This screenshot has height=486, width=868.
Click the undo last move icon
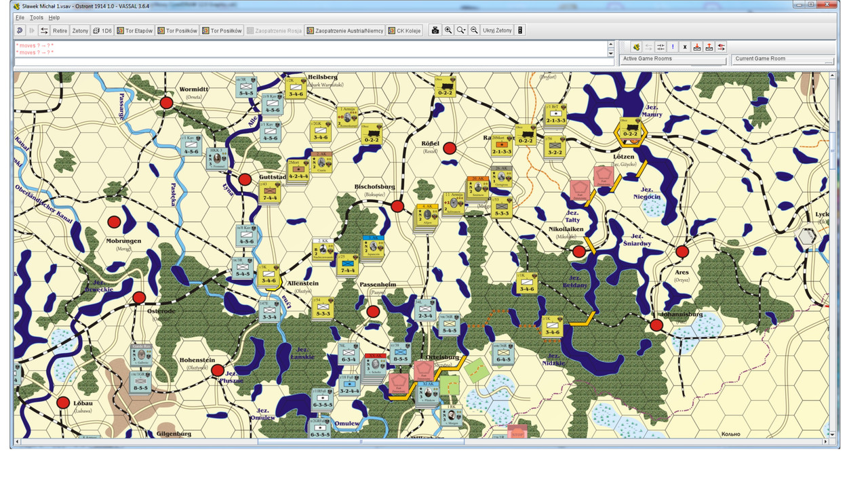[x=20, y=31]
